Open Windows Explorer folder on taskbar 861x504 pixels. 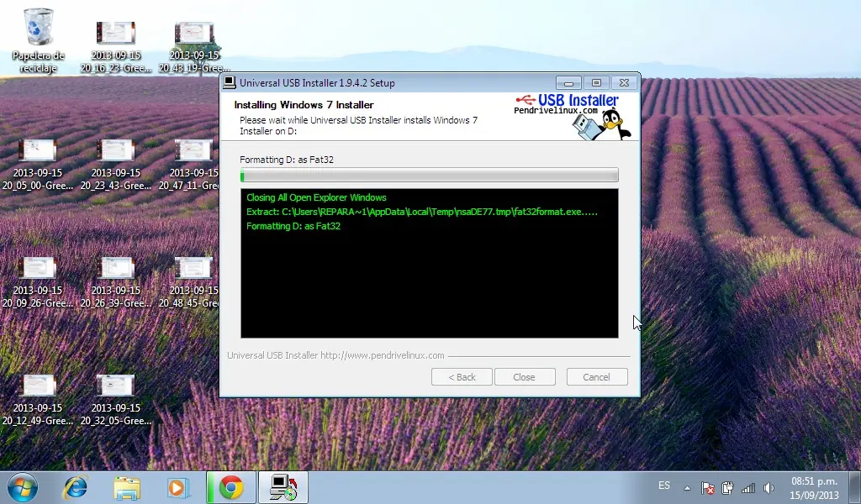click(x=127, y=487)
